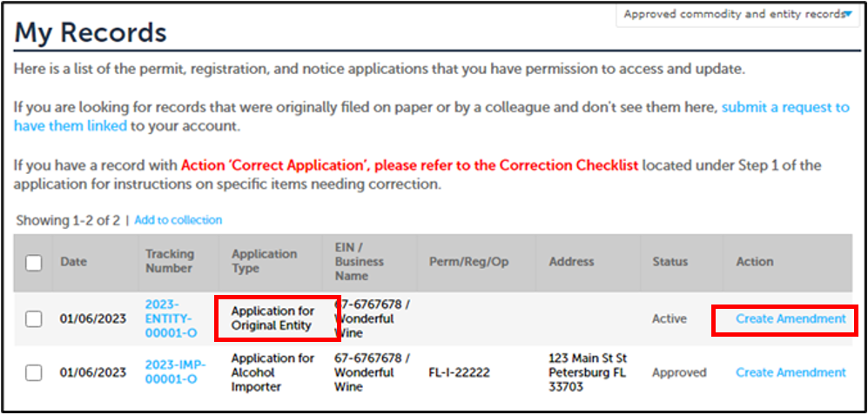
Task: Sort by the Address column header
Action: click(571, 261)
